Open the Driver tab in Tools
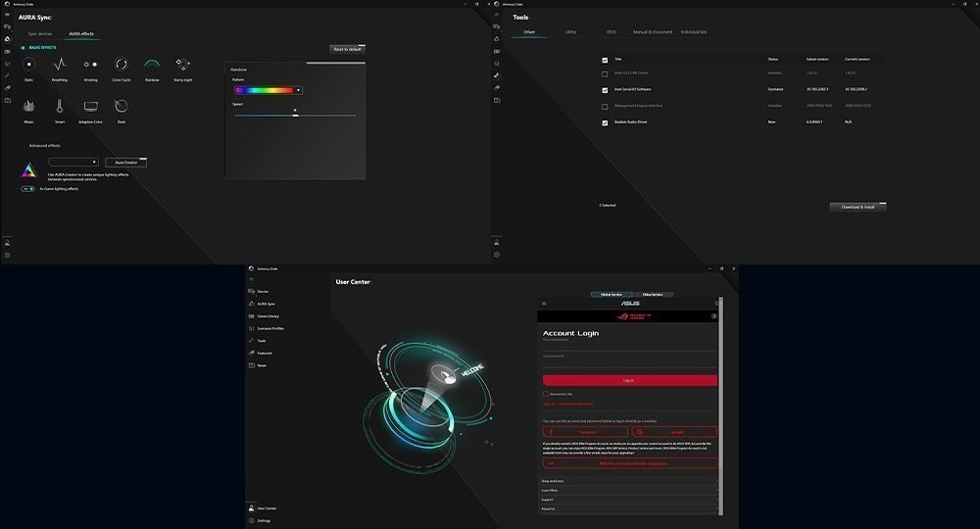Viewport: 980px width, 529px height. 529,32
